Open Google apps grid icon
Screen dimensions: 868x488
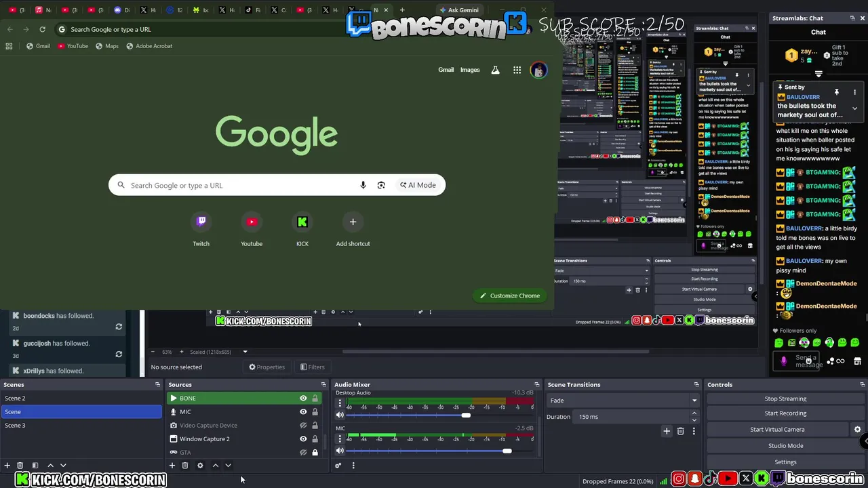click(x=517, y=70)
